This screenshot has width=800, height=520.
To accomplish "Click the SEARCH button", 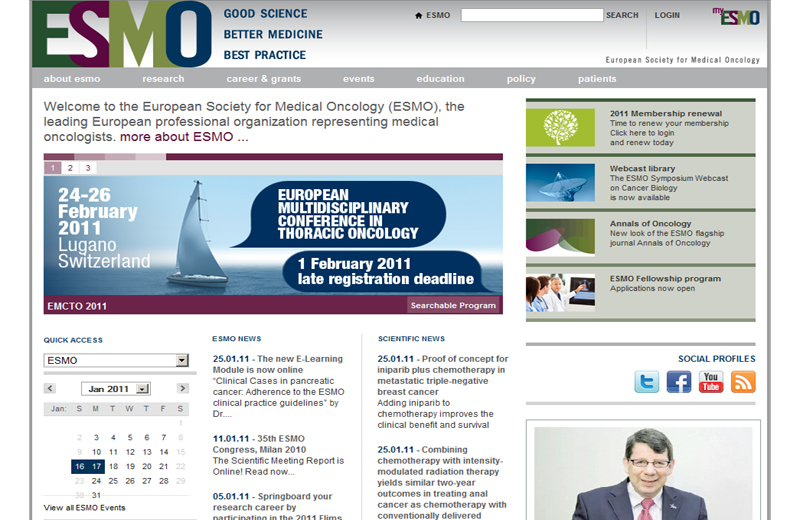I will pyautogui.click(x=622, y=15).
